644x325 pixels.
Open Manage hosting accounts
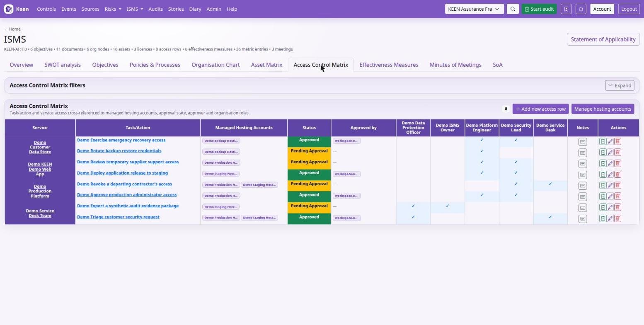click(x=603, y=109)
